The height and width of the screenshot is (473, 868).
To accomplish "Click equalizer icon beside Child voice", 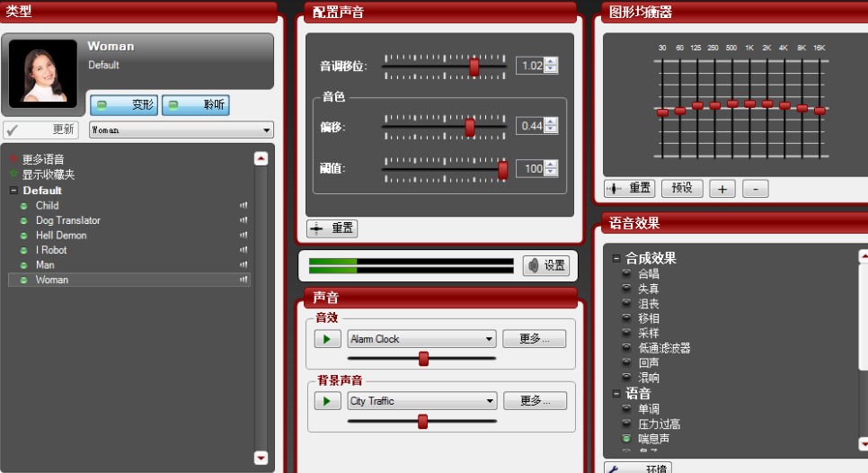I will click(243, 206).
